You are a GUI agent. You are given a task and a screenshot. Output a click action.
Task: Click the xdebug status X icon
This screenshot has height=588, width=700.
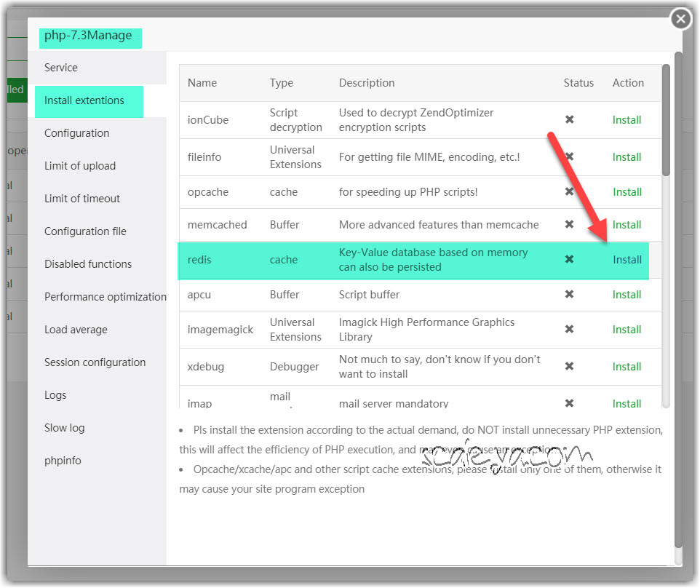pyautogui.click(x=570, y=367)
